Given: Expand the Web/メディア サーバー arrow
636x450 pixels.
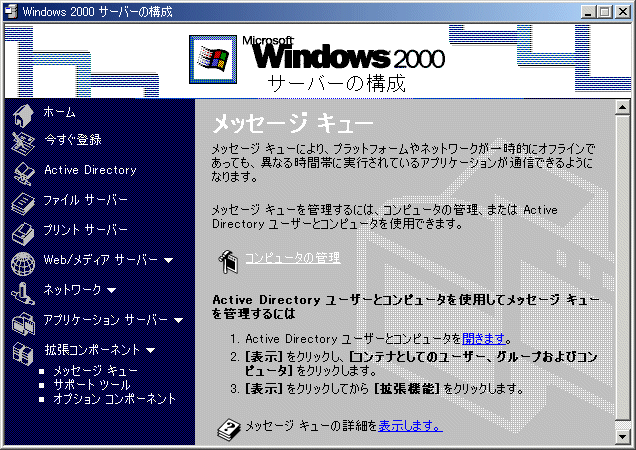Looking at the screenshot, I should [x=168, y=260].
